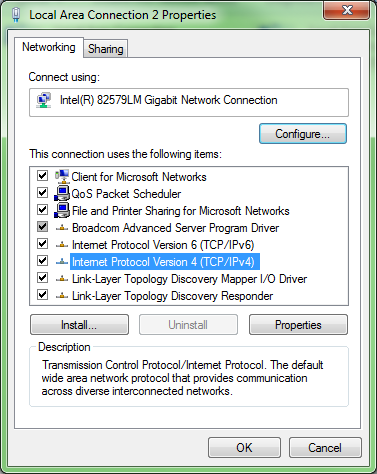Select Client for Microsoft Networks text
This screenshot has width=377, height=474.
point(139,177)
